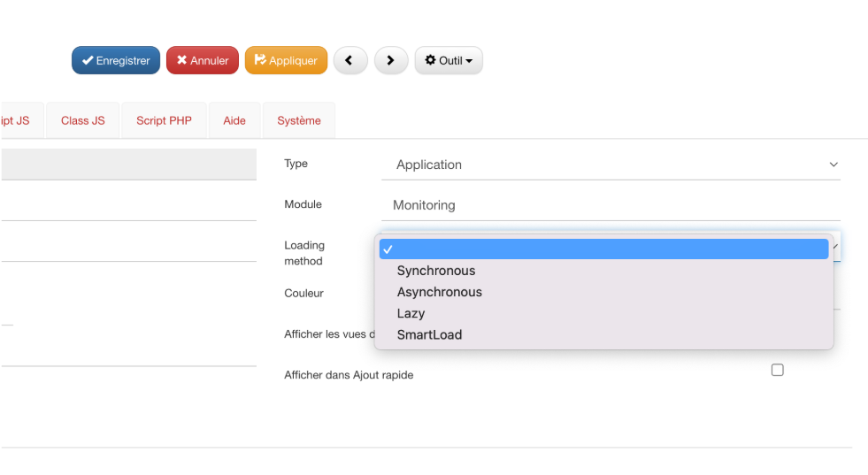The width and height of the screenshot is (868, 475).
Task: Select the Lazy loading option
Action: pos(411,313)
